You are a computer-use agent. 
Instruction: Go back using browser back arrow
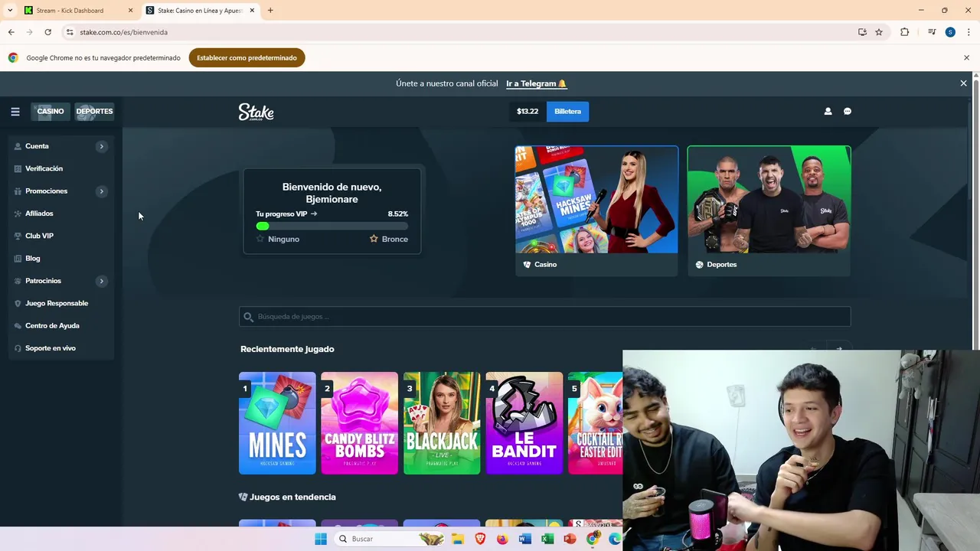[x=11, y=32]
